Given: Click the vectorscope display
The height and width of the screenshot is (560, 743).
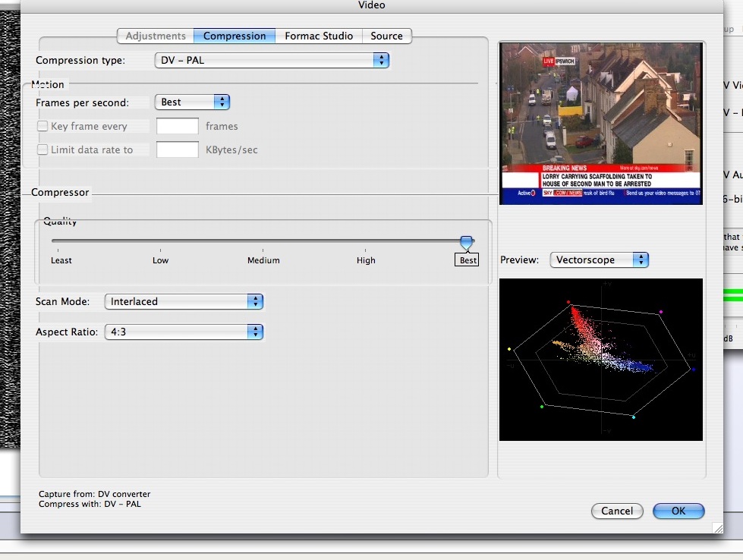Looking at the screenshot, I should pyautogui.click(x=601, y=360).
